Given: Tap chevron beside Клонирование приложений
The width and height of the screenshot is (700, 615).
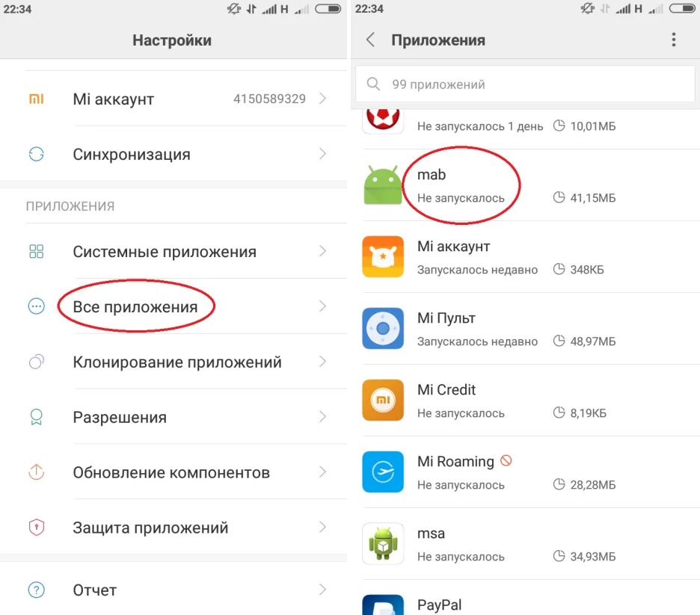Looking at the screenshot, I should [x=323, y=362].
